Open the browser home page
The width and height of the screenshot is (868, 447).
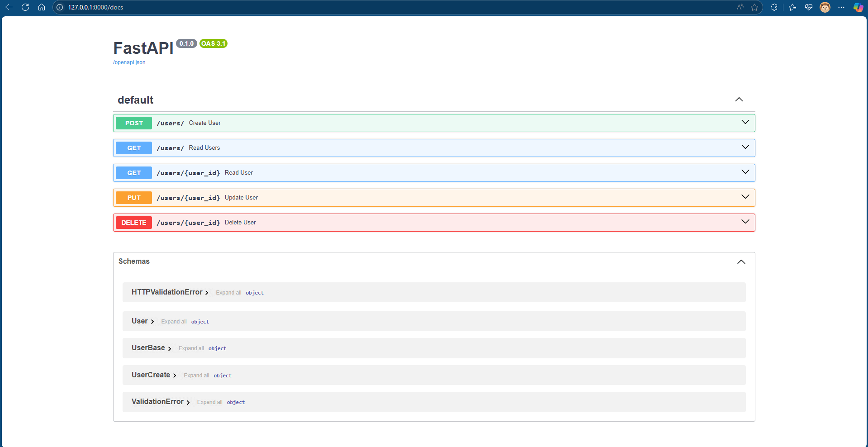tap(42, 7)
